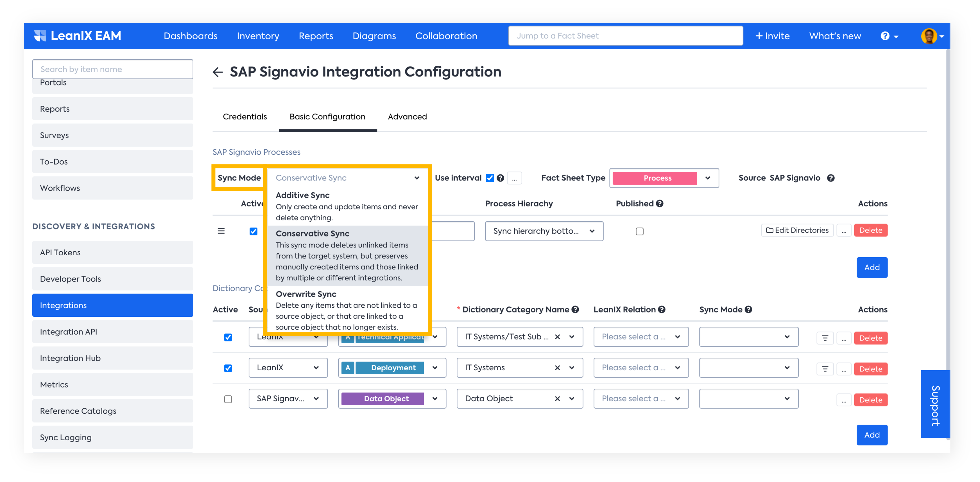Image resolution: width=980 pixels, height=482 pixels.
Task: Open ellipsis options on IT Systems/Test Sub row
Action: point(844,338)
